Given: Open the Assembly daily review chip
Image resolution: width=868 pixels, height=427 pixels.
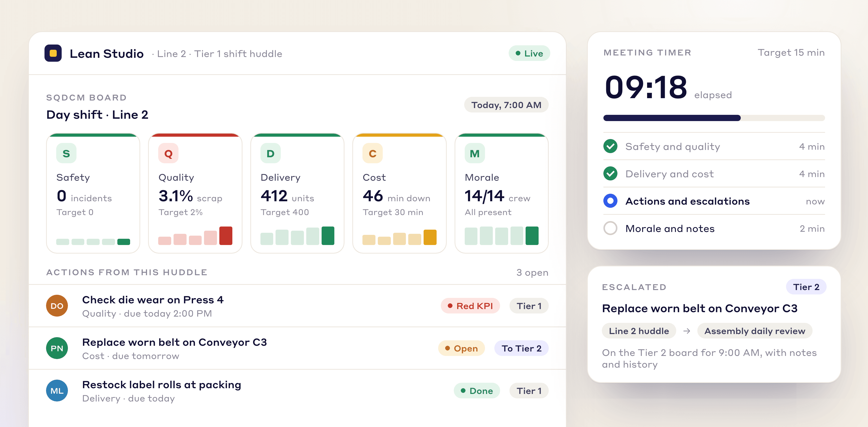Looking at the screenshot, I should tap(755, 331).
